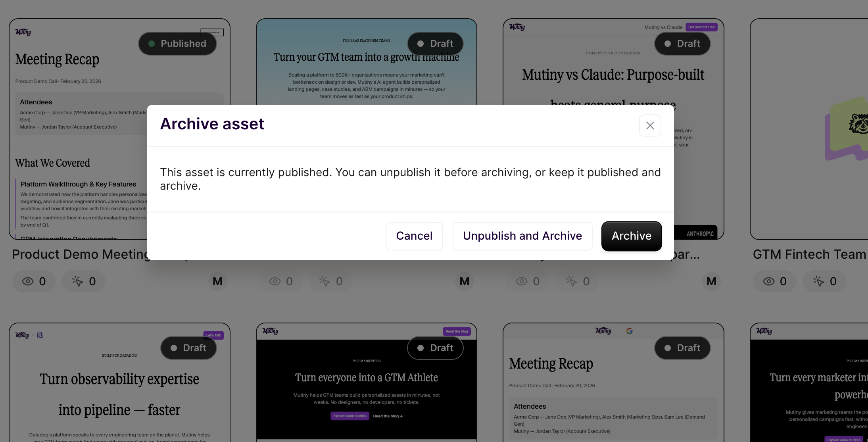Viewport: 868px width, 442px height.
Task: Click Read the blog arrow link in preview
Action: click(388, 416)
